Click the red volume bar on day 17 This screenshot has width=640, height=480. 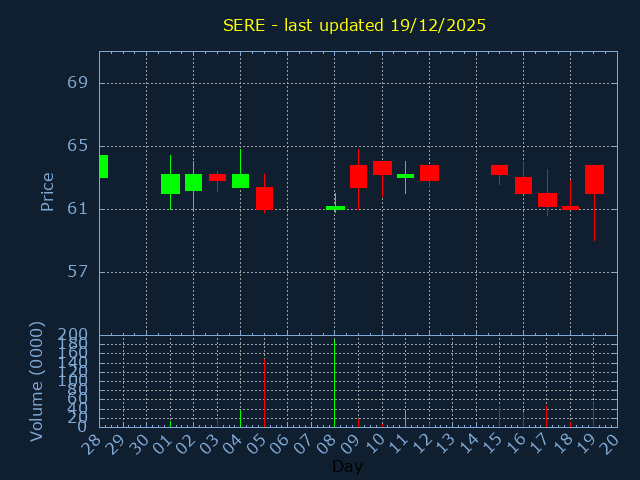coord(546,416)
